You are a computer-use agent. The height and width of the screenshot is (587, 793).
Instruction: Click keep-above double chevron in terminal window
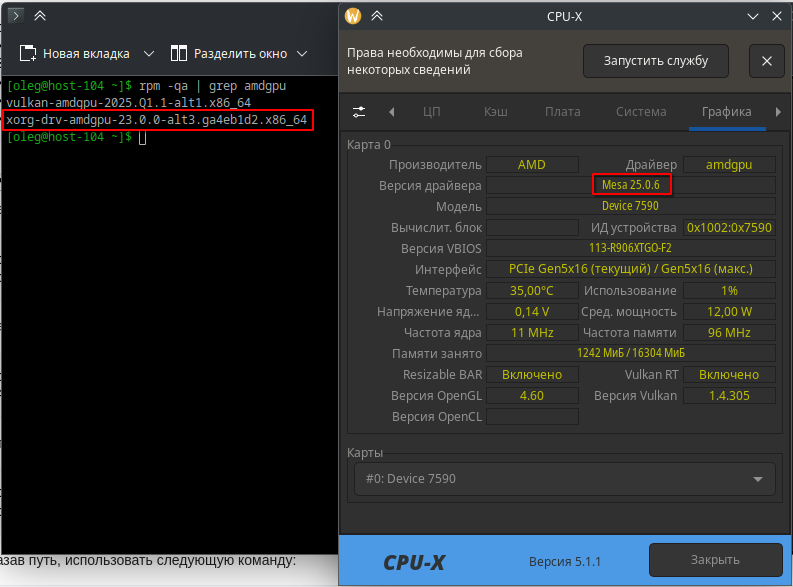point(40,16)
